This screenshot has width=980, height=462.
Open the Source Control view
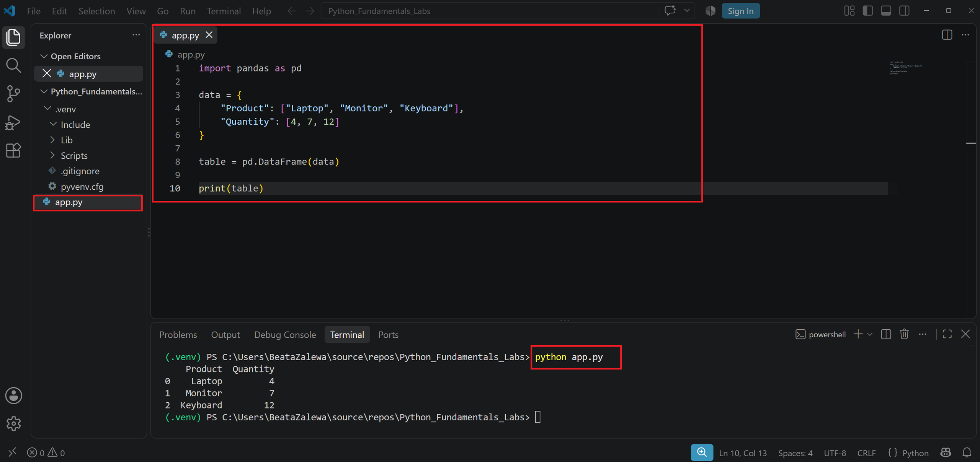pyautogui.click(x=13, y=94)
